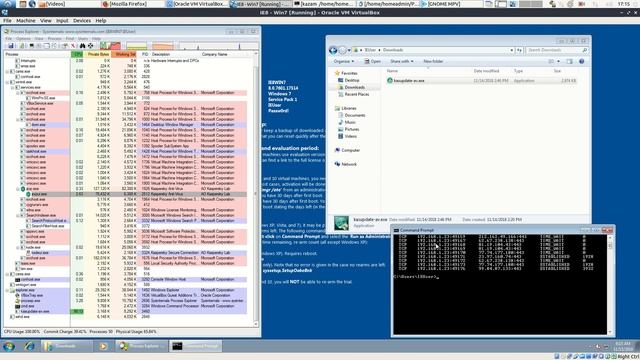Open the CPU usage mini graph

110,46
